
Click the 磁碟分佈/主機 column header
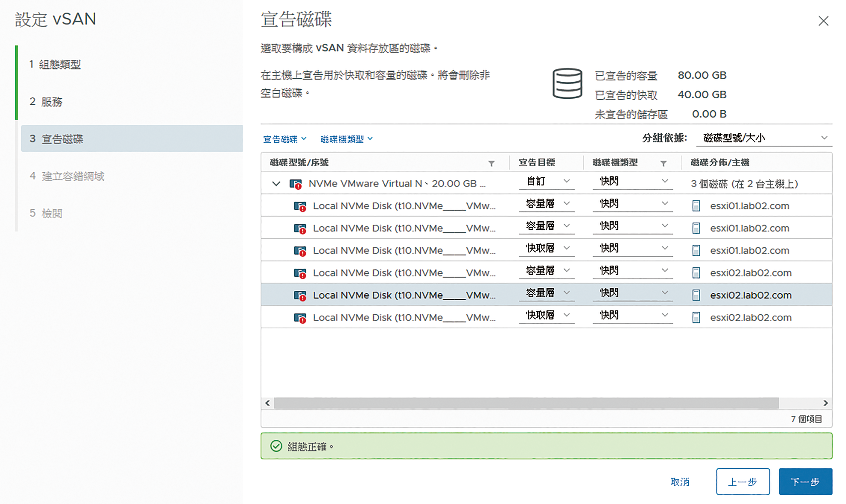coord(720,163)
